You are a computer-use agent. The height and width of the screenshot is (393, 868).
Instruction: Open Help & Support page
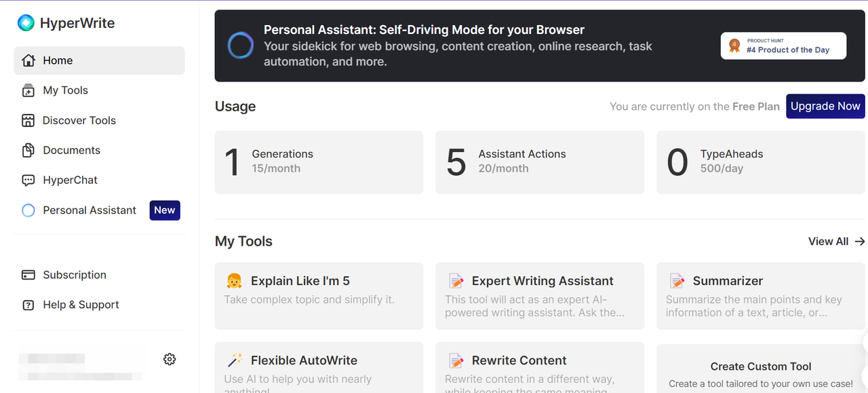tap(99, 305)
